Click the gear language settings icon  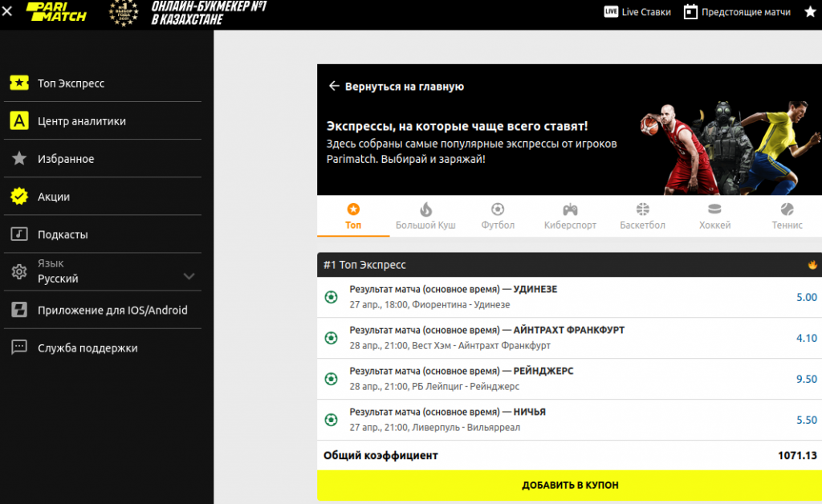tap(19, 271)
